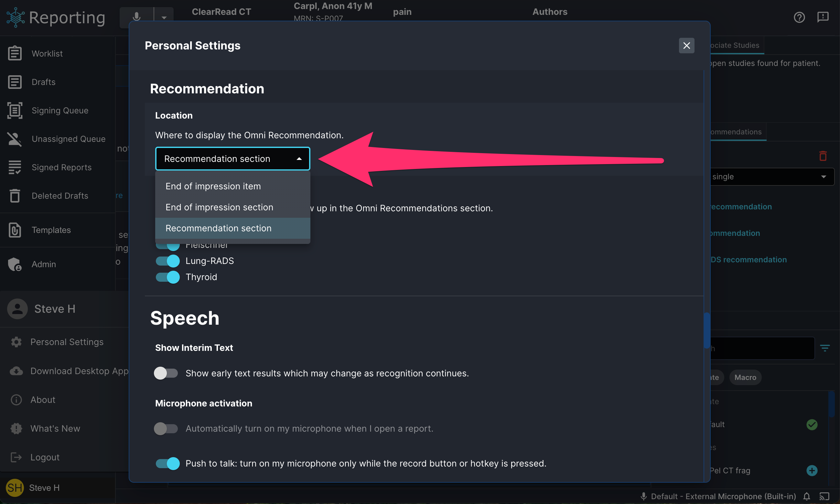
Task: Click the SH user badge at bottom
Action: point(15,488)
